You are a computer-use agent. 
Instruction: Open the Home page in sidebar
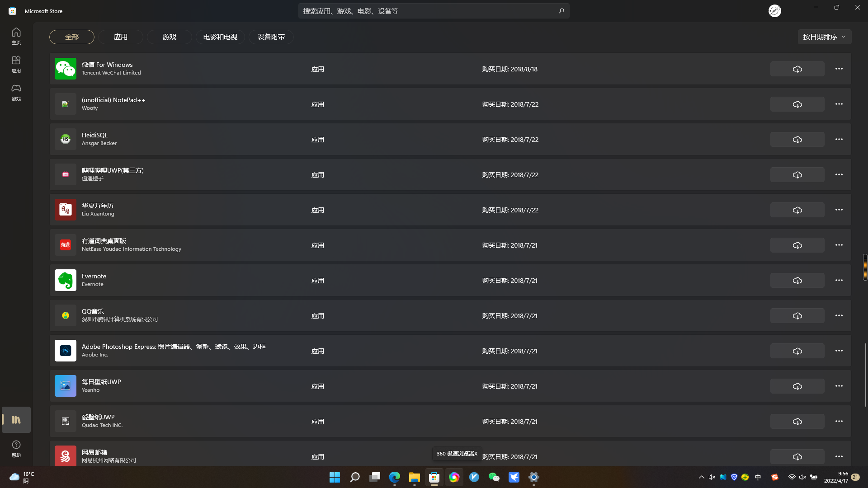(x=16, y=36)
